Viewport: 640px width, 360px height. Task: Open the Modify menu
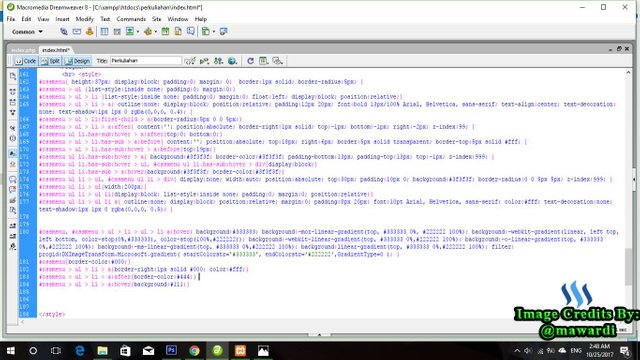[x=84, y=19]
